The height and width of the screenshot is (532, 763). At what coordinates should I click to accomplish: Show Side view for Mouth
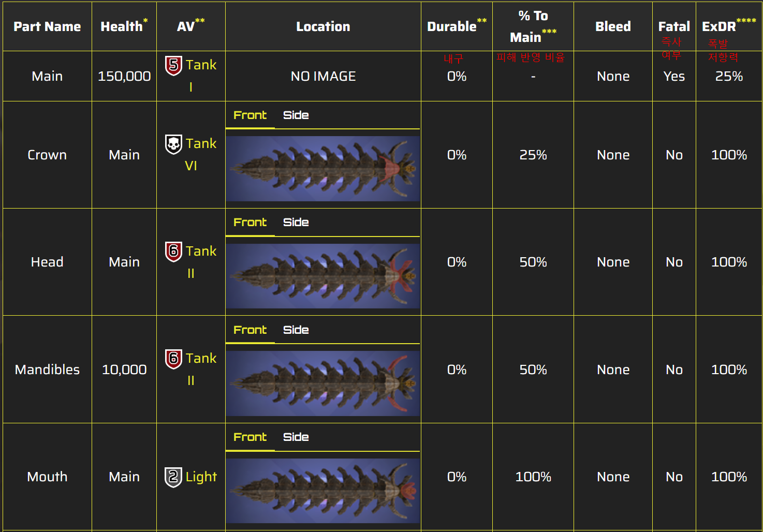point(296,437)
